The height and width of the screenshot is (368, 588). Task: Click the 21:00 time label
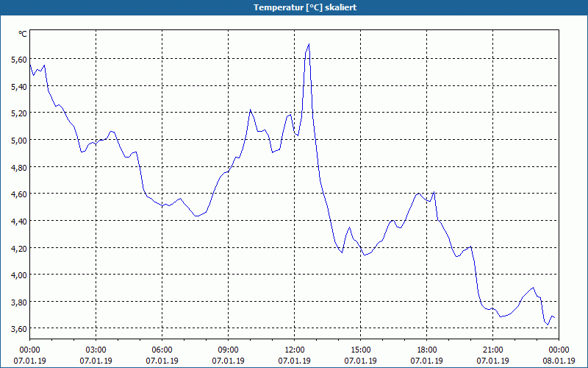pos(492,350)
